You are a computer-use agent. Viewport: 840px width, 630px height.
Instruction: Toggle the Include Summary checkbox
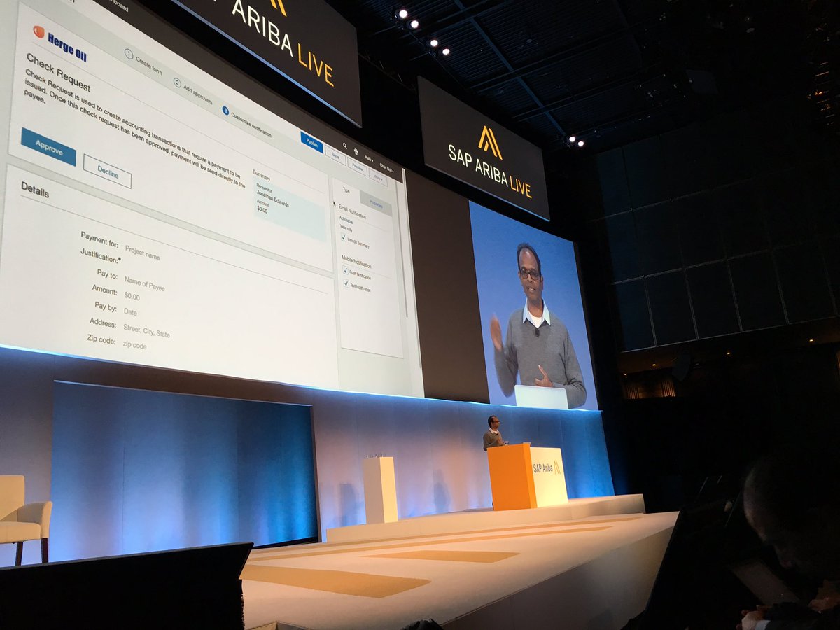(343, 238)
